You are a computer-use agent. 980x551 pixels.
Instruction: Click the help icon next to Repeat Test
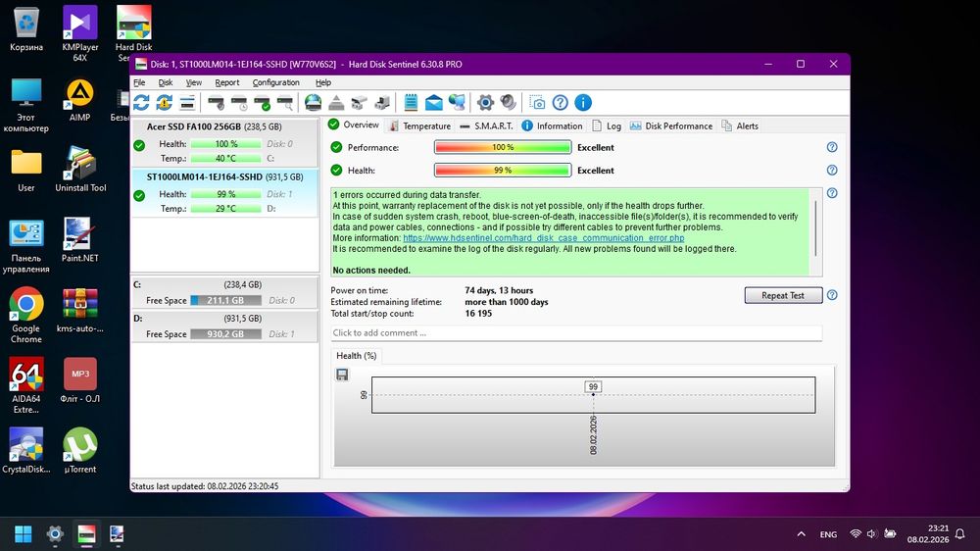coord(832,295)
